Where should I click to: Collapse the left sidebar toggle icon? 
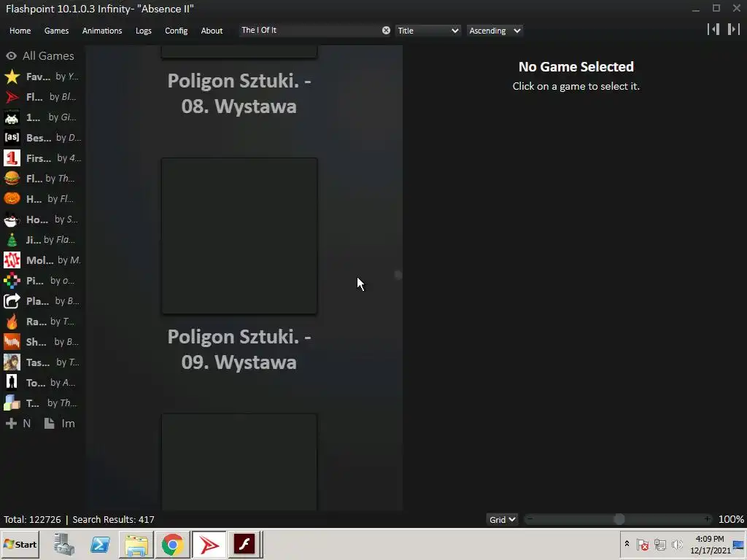(x=713, y=29)
